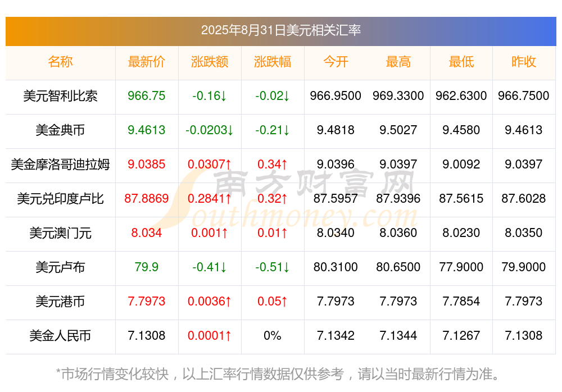Select the 美金人民币 row name
This screenshot has width=562, height=392.
tap(60, 336)
